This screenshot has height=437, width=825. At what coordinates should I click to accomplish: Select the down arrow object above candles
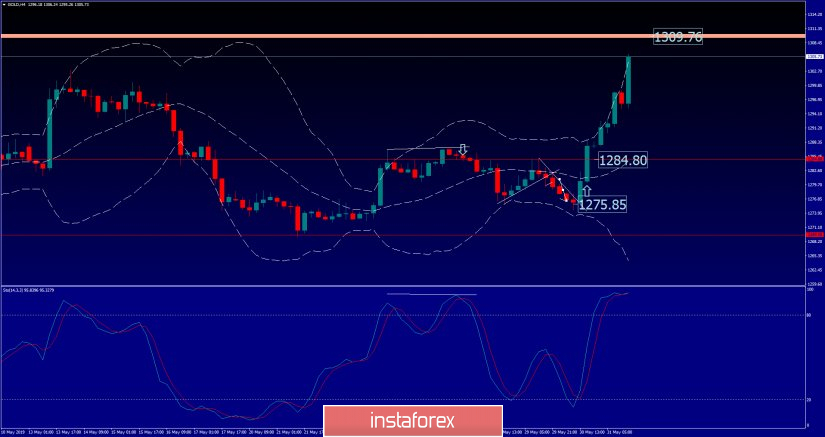462,150
